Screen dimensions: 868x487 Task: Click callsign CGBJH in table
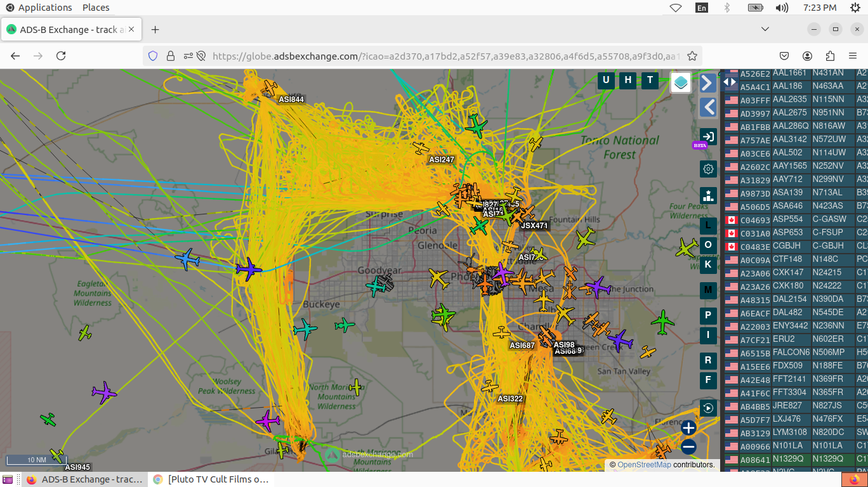coord(787,246)
